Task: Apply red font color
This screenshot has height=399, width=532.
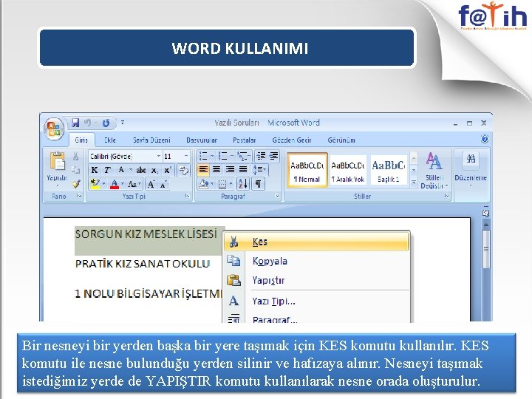Action: click(x=115, y=184)
